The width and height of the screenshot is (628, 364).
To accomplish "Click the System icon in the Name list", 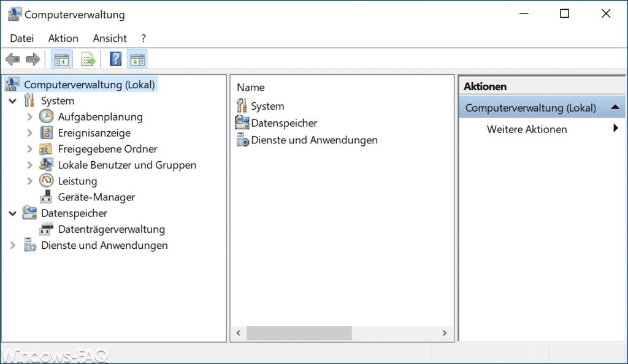I will coord(242,105).
